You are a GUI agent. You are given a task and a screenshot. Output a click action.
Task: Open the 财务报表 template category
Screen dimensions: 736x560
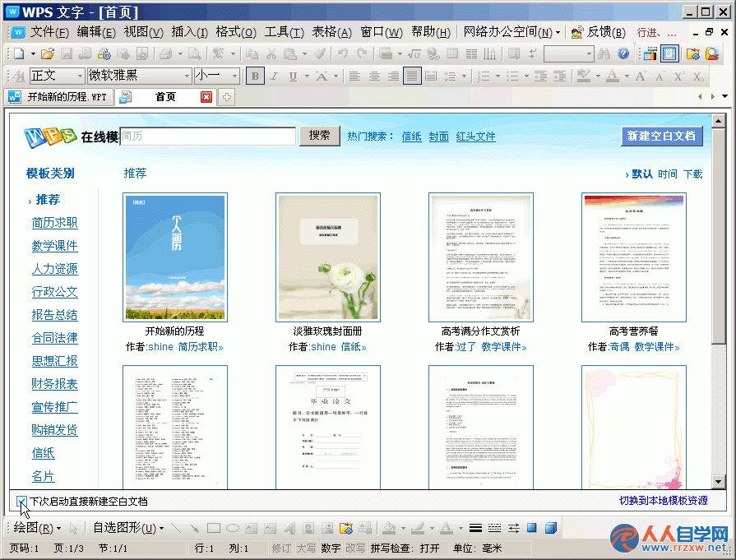54,384
